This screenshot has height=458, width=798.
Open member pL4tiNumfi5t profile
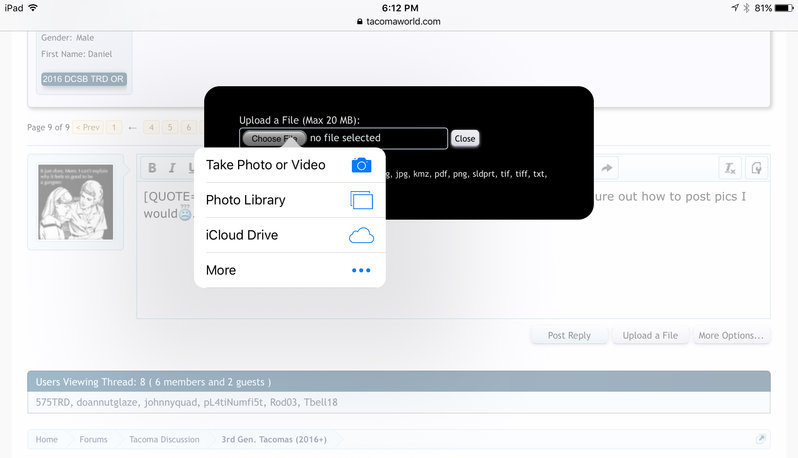pyautogui.click(x=233, y=402)
